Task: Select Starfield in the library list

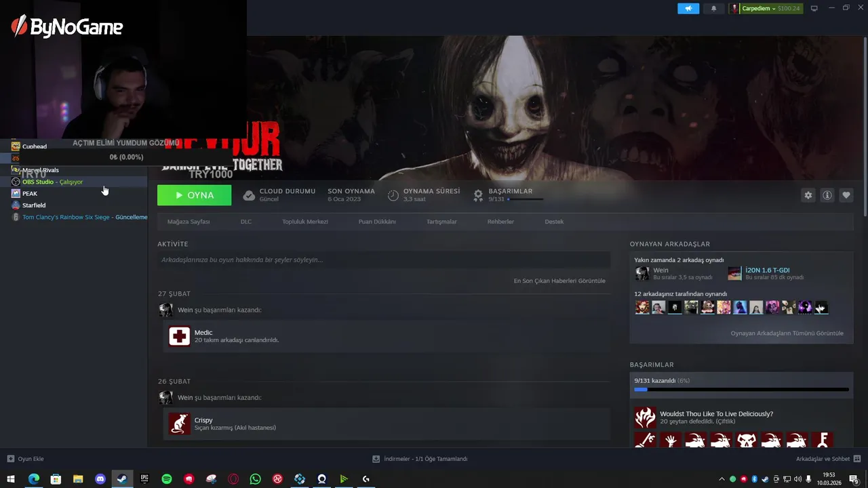Action: (x=34, y=205)
